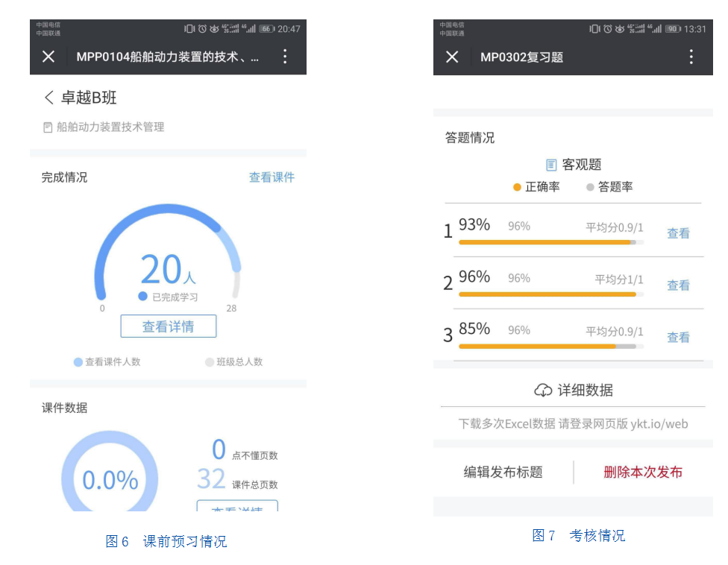Toggle 查看课件人数 legend marker
Viewport: 728px width, 565px height.
(78, 362)
